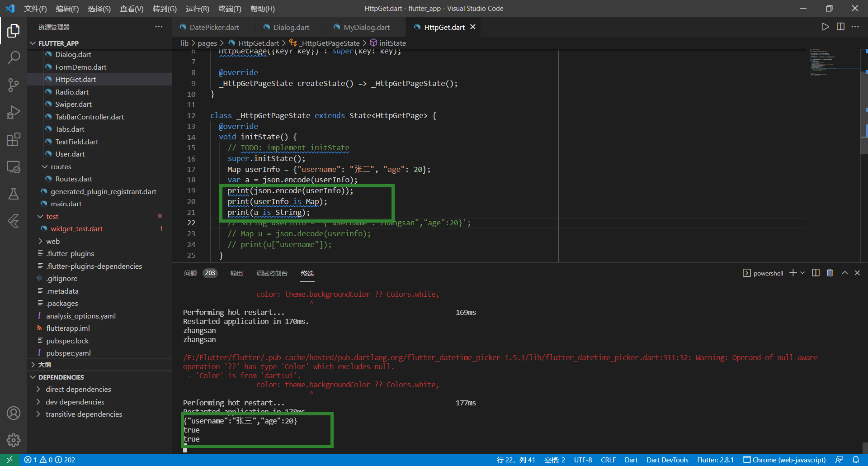
Task: Click pages in breadcrumb path
Action: [x=207, y=43]
